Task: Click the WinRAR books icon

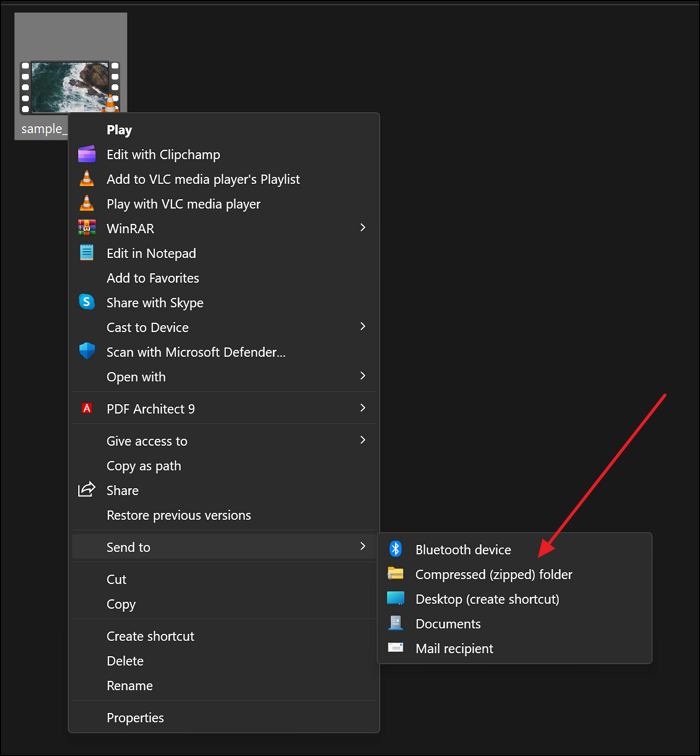Action: 87,228
